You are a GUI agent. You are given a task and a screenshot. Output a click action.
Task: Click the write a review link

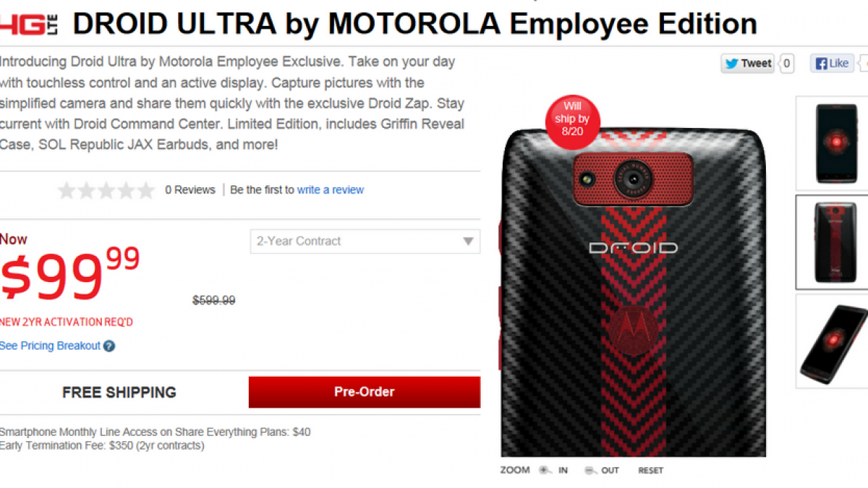tap(331, 190)
